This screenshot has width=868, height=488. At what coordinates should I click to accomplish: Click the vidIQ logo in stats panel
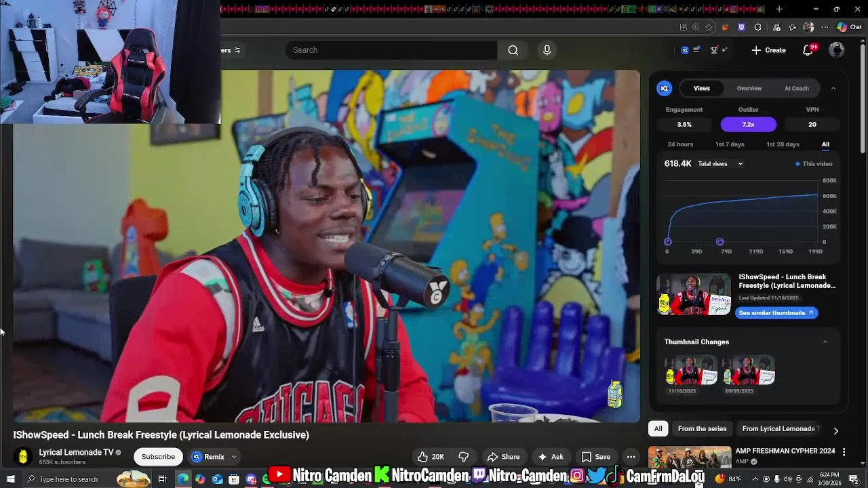click(665, 88)
